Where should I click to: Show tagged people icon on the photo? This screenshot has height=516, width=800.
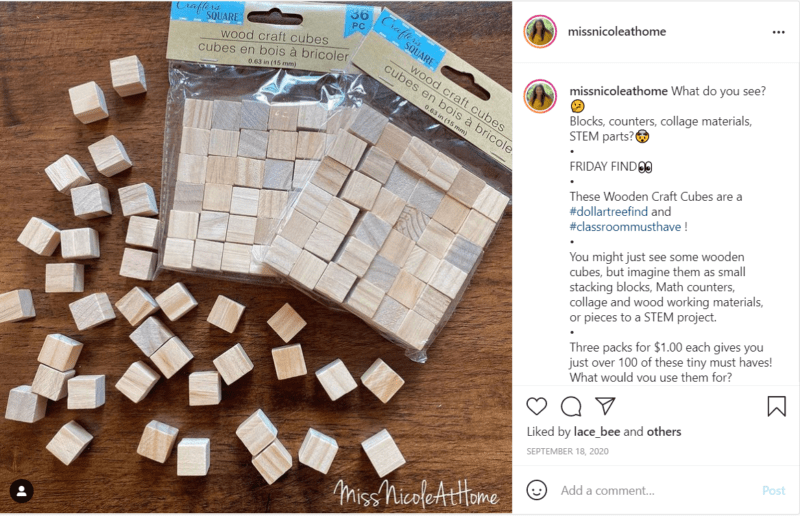click(21, 491)
